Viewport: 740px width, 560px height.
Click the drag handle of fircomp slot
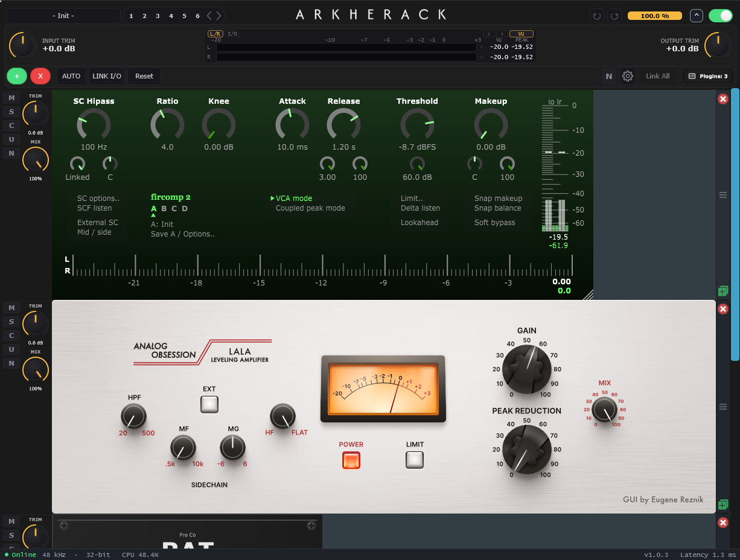(723, 194)
